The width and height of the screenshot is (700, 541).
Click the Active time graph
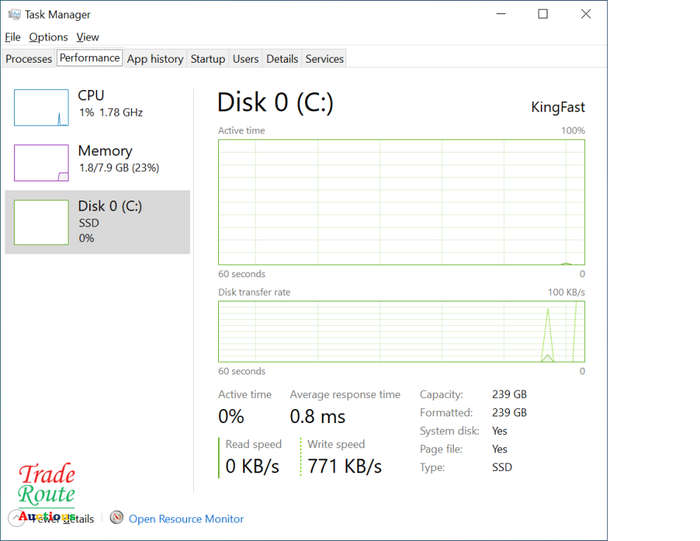point(401,202)
